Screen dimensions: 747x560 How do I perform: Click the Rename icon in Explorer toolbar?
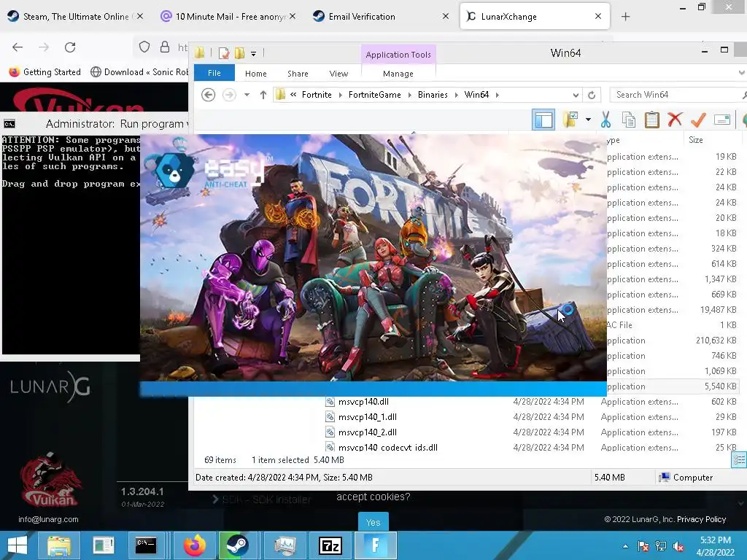tap(721, 120)
